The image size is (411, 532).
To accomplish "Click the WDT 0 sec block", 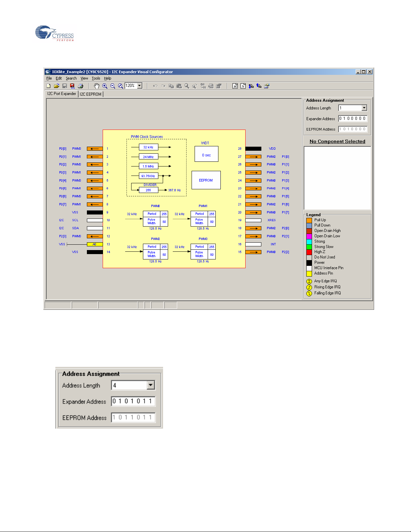I will click(x=206, y=154).
